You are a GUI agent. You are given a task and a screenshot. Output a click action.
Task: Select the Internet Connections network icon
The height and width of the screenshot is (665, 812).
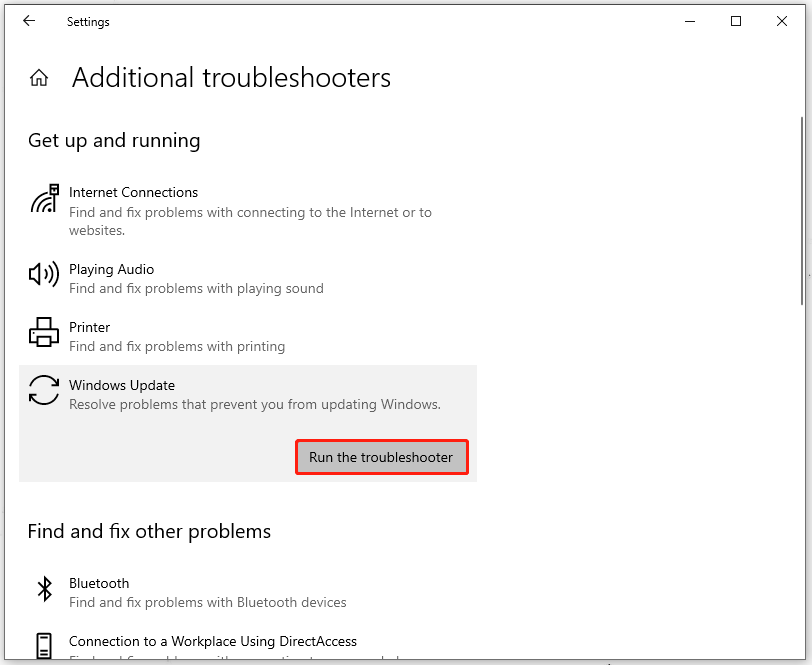tap(44, 198)
